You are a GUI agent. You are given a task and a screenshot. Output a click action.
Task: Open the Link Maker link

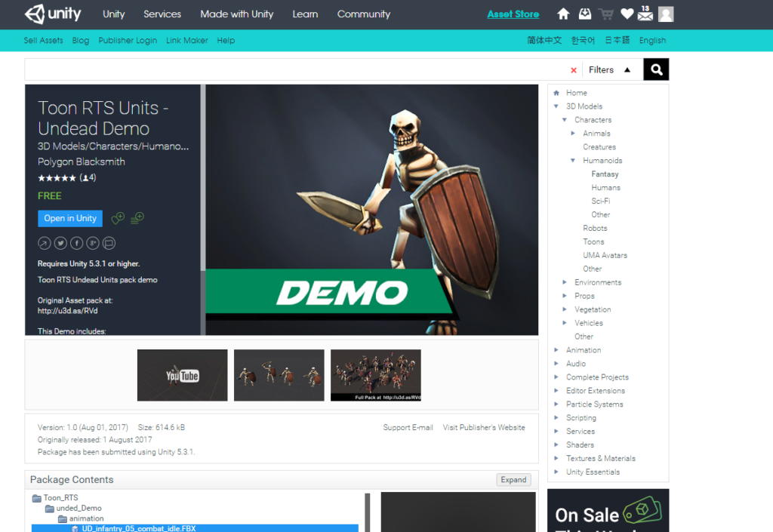tap(187, 41)
